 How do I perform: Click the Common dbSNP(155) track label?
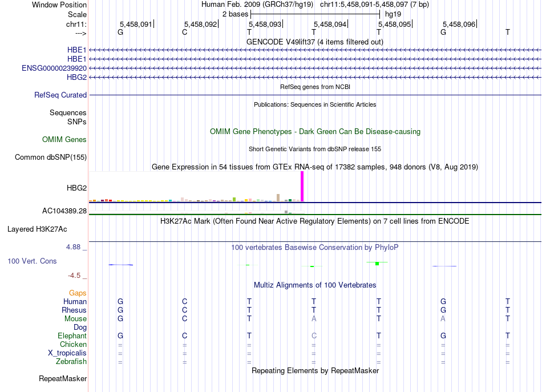click(51, 157)
